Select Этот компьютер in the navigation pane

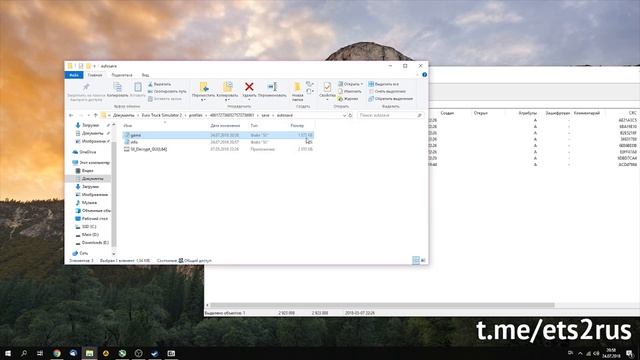pyautogui.click(x=91, y=162)
